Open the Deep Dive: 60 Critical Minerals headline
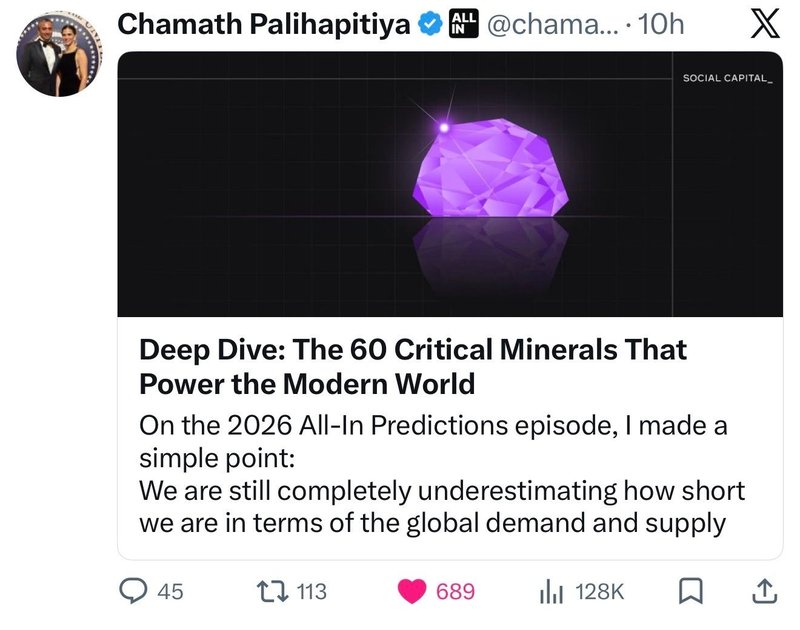Screen dimensions: 800x630 413,366
